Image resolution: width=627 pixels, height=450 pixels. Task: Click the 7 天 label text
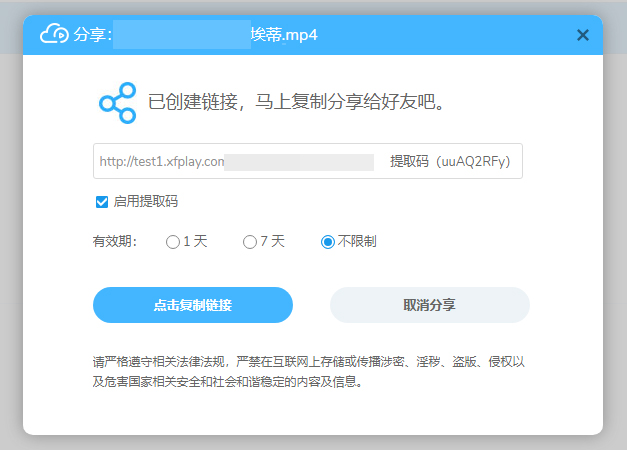coord(273,241)
